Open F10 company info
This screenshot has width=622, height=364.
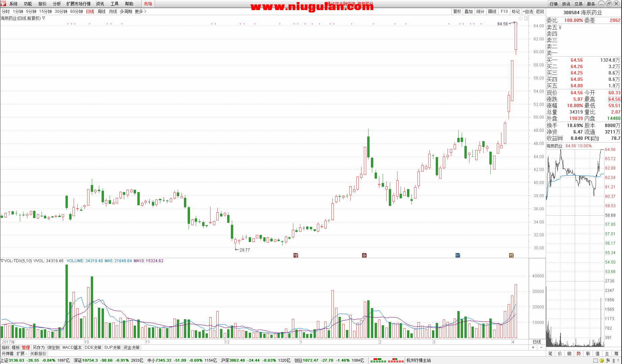(504, 11)
